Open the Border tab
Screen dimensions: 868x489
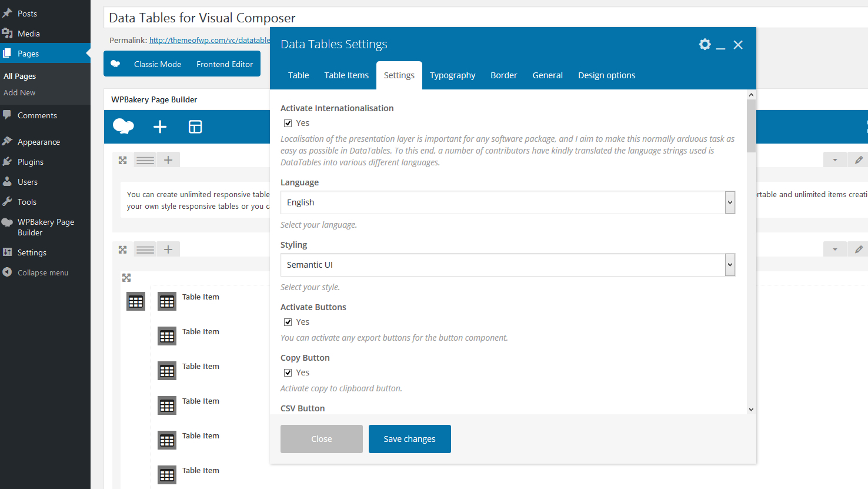(x=504, y=75)
